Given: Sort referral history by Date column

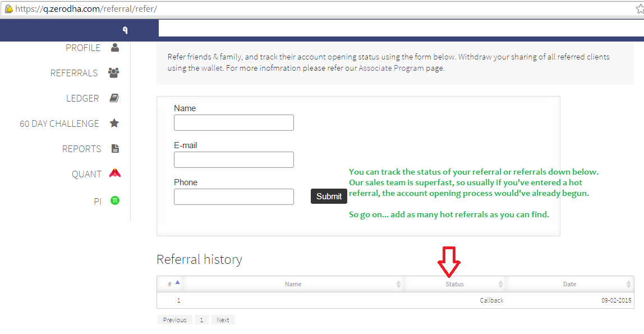Looking at the screenshot, I should click(569, 284).
